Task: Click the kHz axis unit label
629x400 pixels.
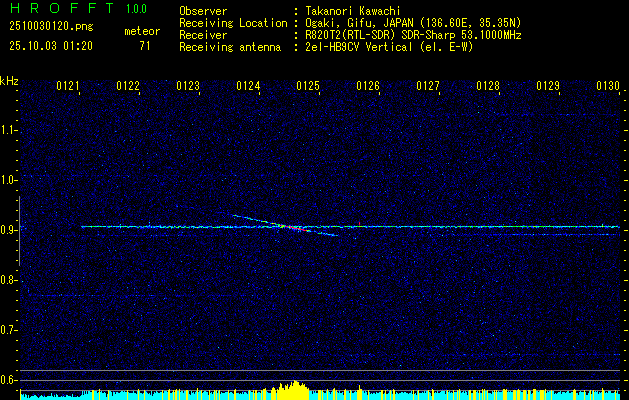Action: [9, 80]
